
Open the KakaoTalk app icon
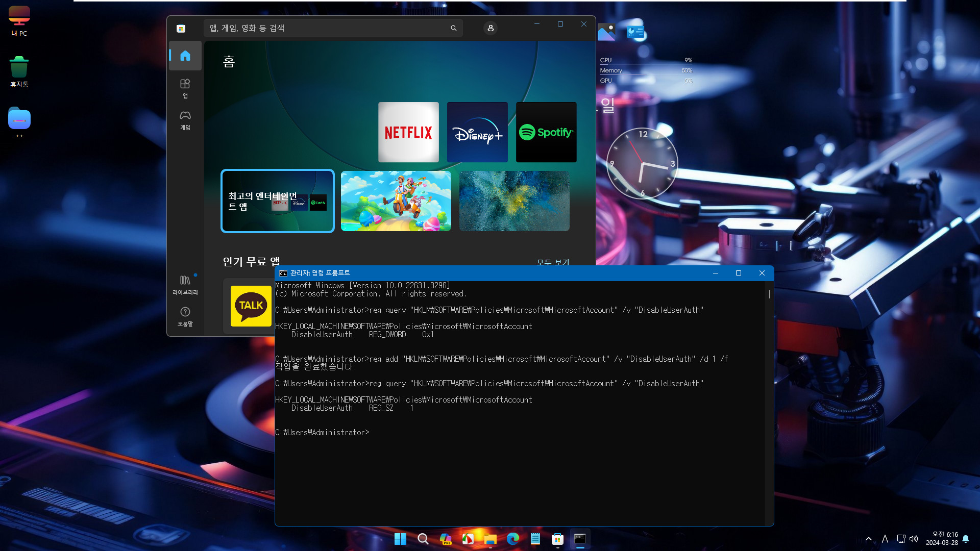coord(251,306)
